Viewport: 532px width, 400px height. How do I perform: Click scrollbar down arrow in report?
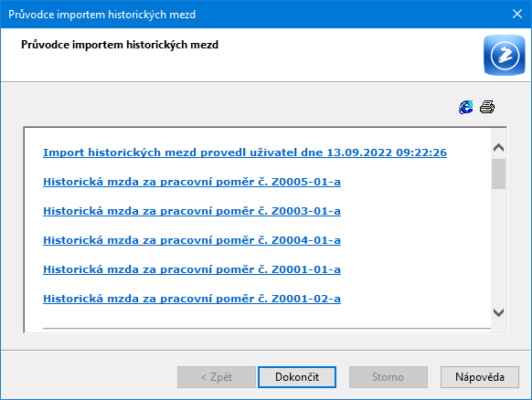(x=498, y=312)
